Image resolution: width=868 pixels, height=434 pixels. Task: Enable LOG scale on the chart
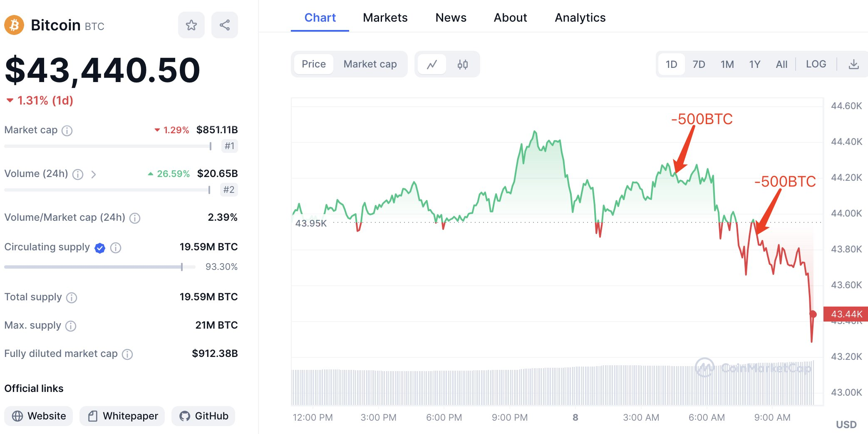coord(816,64)
